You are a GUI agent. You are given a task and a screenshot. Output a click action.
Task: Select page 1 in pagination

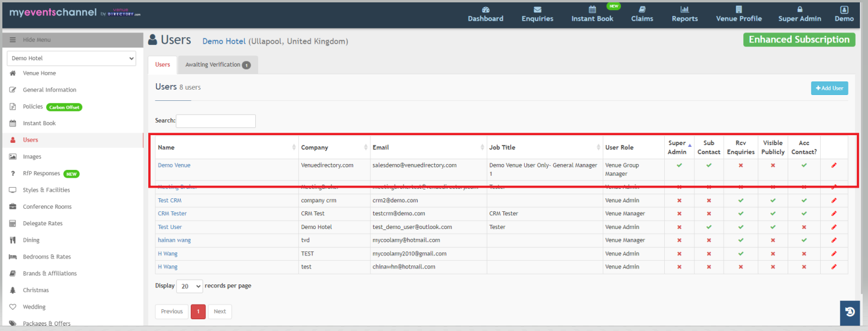point(199,312)
